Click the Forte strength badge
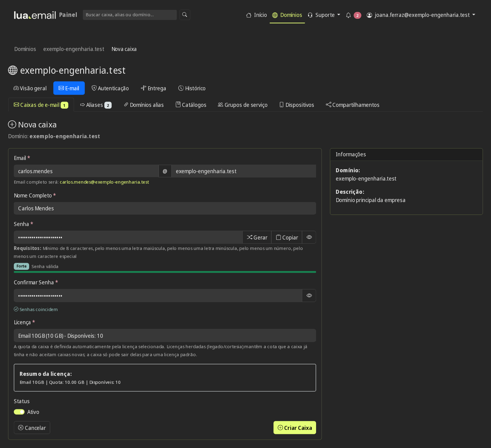 (21, 266)
